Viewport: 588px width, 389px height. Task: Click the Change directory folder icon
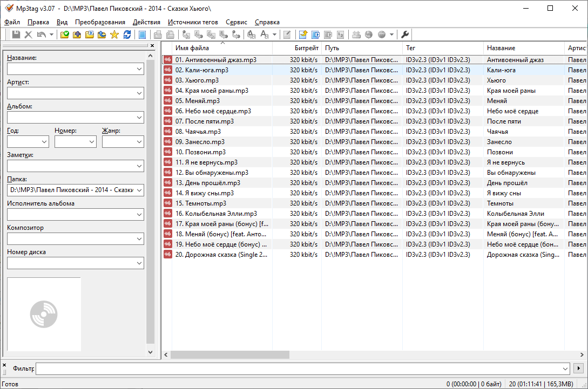tap(64, 35)
